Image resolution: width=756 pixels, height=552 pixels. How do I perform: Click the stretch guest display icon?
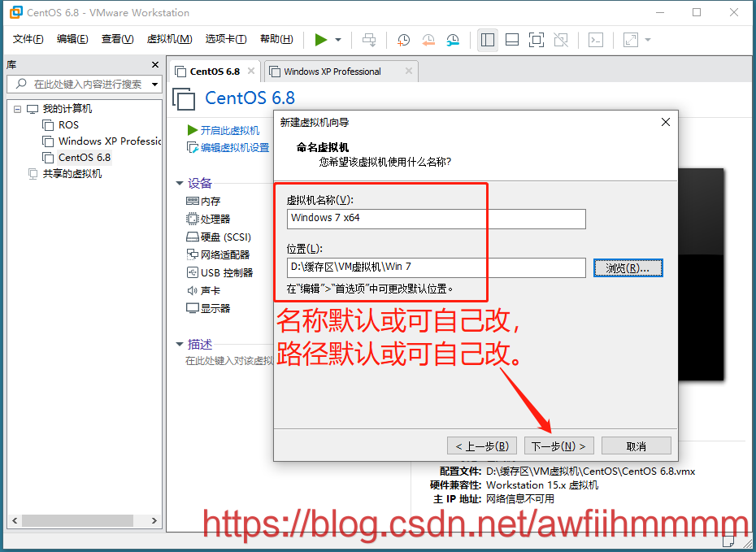click(631, 40)
